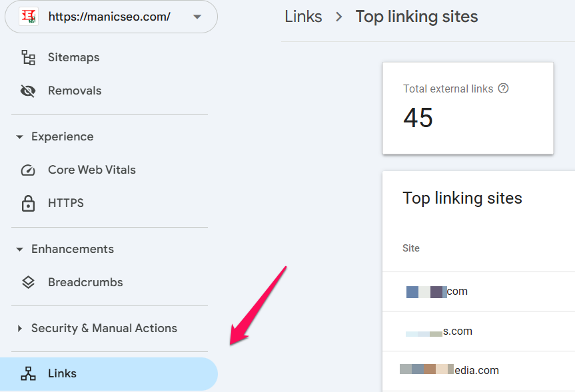Click the manicseo.com property favicon

[x=29, y=17]
